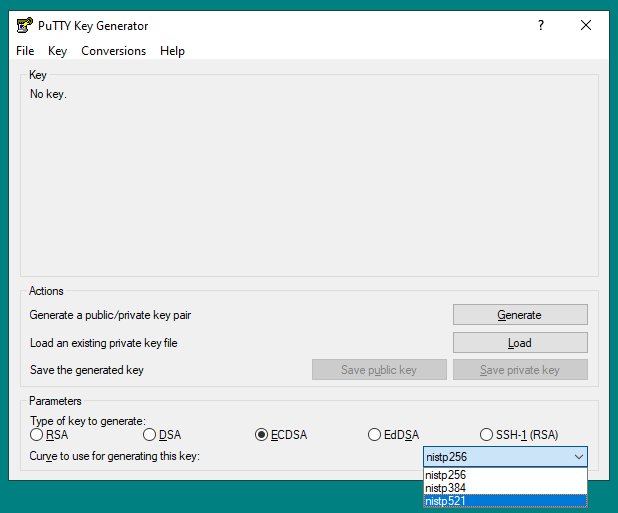618x513 pixels.
Task: Select the RSA key type radio button
Action: 37,435
